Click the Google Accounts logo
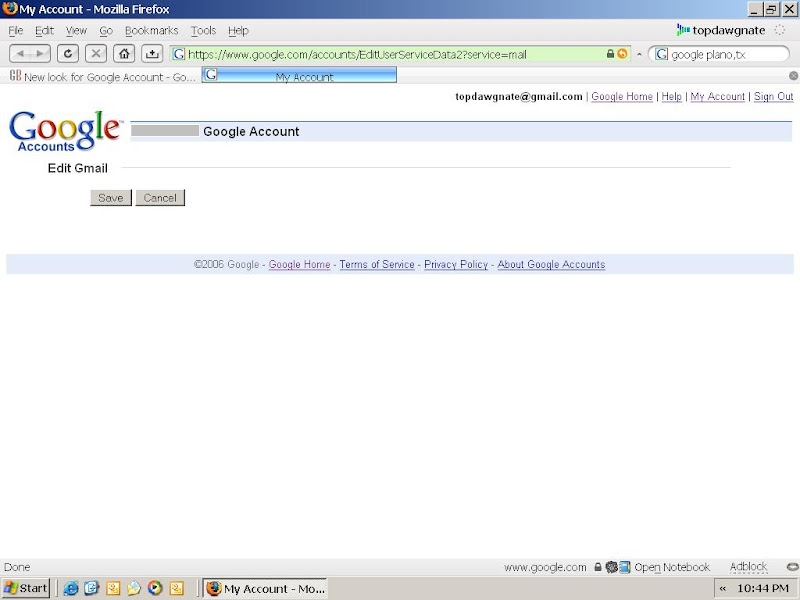Image resolution: width=800 pixels, height=600 pixels. pyautogui.click(x=65, y=131)
